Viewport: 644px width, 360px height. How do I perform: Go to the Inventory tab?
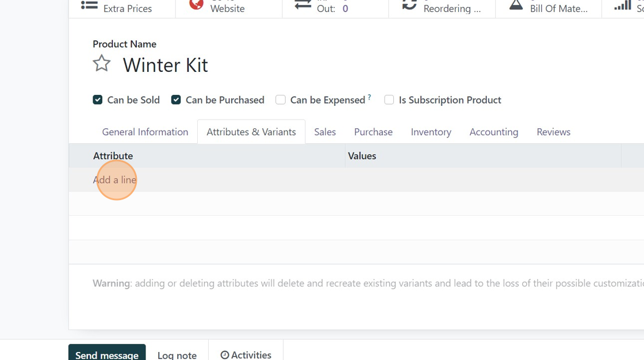tap(431, 132)
